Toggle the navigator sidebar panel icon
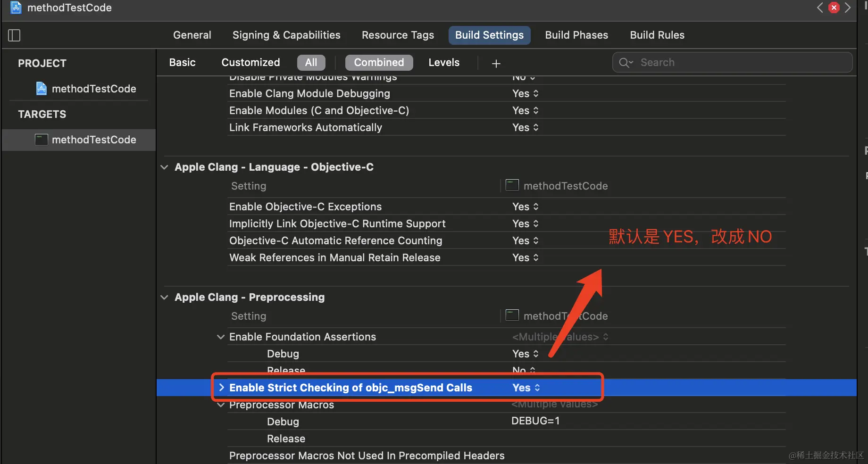Viewport: 868px width, 464px height. (14, 35)
